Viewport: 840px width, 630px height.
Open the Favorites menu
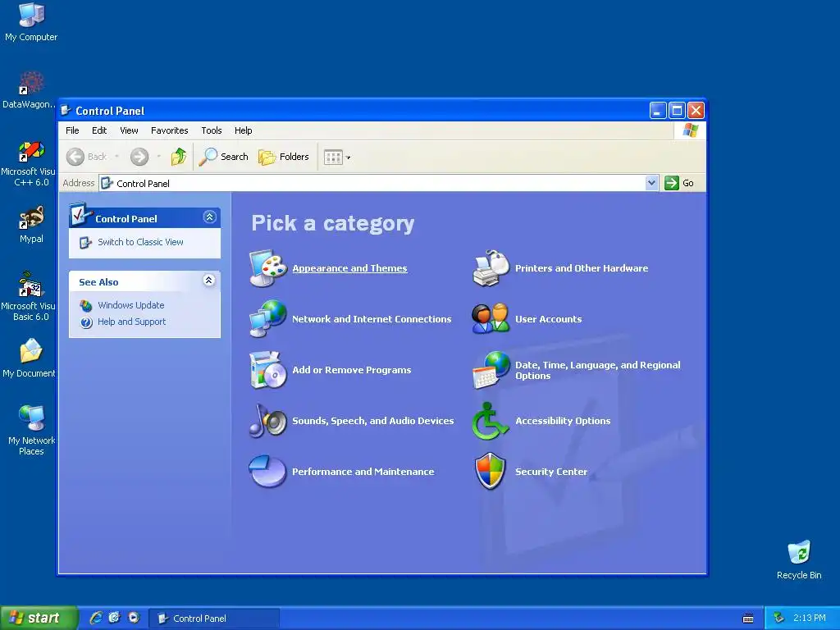click(x=169, y=130)
